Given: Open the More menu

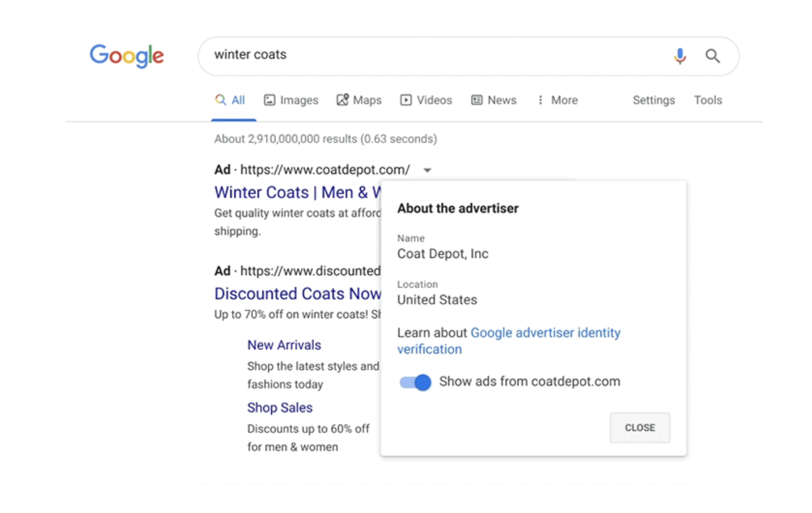Looking at the screenshot, I should [557, 100].
